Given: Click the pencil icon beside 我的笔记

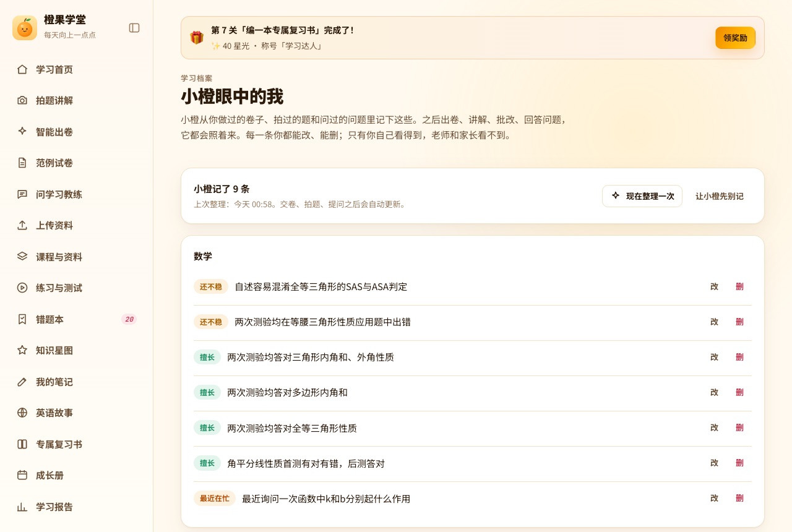Looking at the screenshot, I should (22, 382).
